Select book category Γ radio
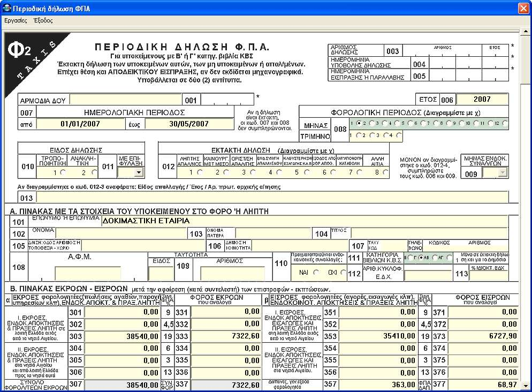Screen dimensions: 532x392 (421, 258)
